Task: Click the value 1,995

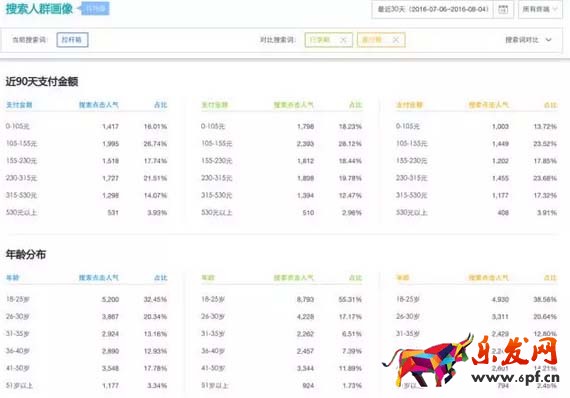Action: click(111, 144)
